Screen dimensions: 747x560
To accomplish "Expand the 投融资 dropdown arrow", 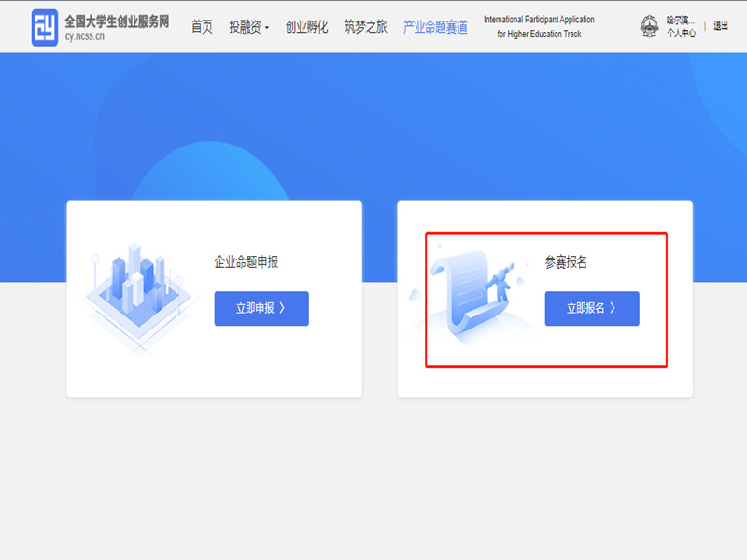I will point(267,28).
